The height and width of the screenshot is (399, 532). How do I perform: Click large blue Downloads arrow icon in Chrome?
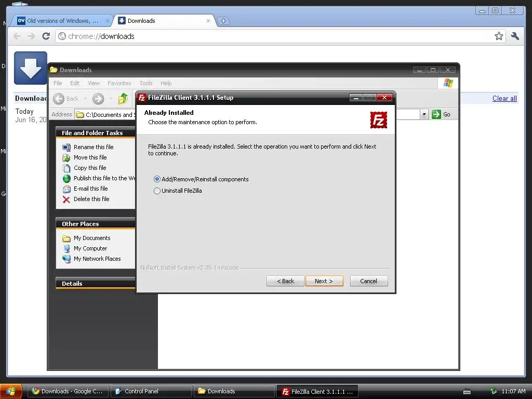pos(31,68)
